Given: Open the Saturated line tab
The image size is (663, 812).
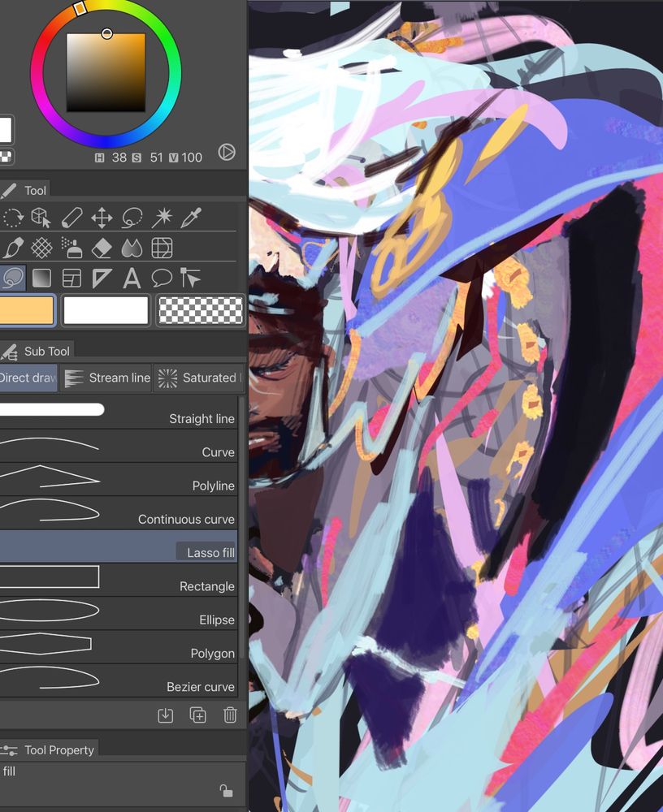Looking at the screenshot, I should tap(200, 378).
